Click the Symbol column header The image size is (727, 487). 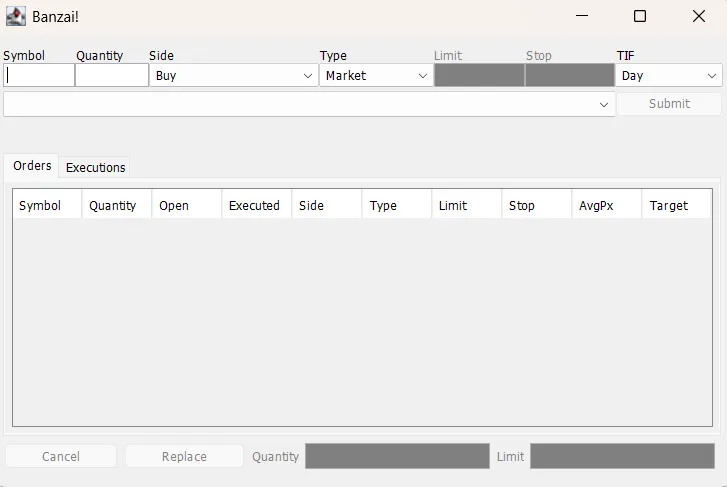[x=47, y=205]
